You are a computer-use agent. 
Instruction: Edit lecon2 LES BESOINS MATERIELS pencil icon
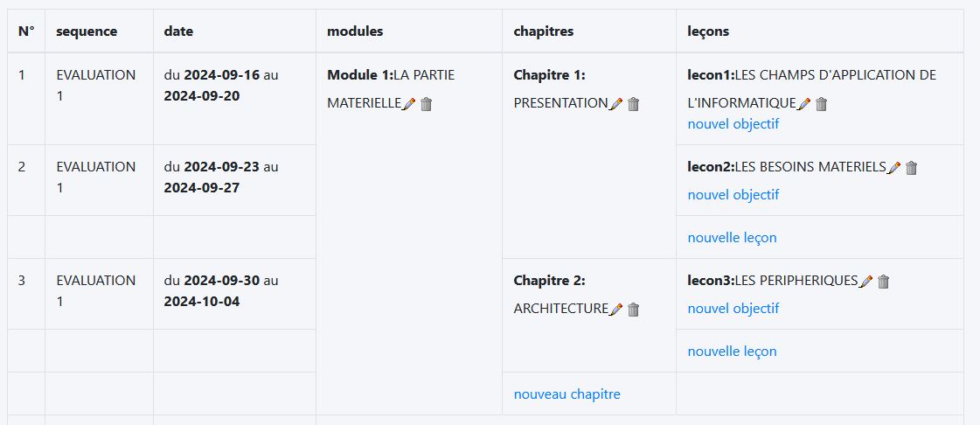coord(893,168)
